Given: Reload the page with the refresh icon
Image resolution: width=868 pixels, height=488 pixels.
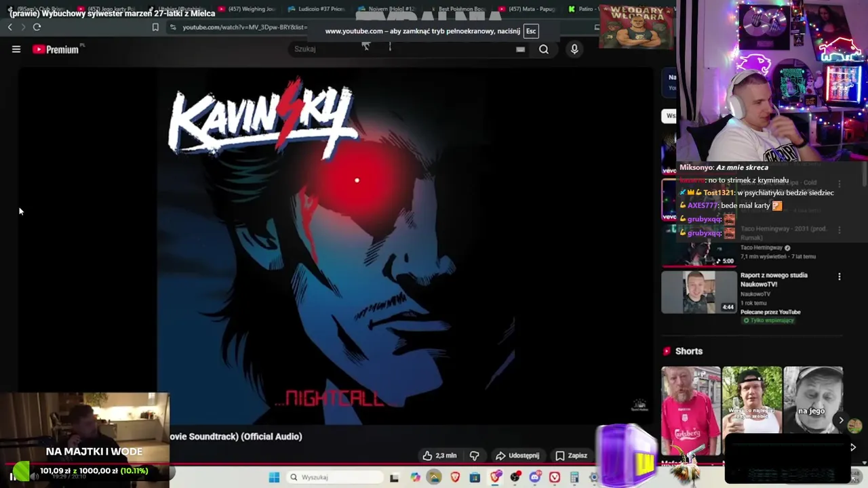Looking at the screenshot, I should [x=37, y=27].
